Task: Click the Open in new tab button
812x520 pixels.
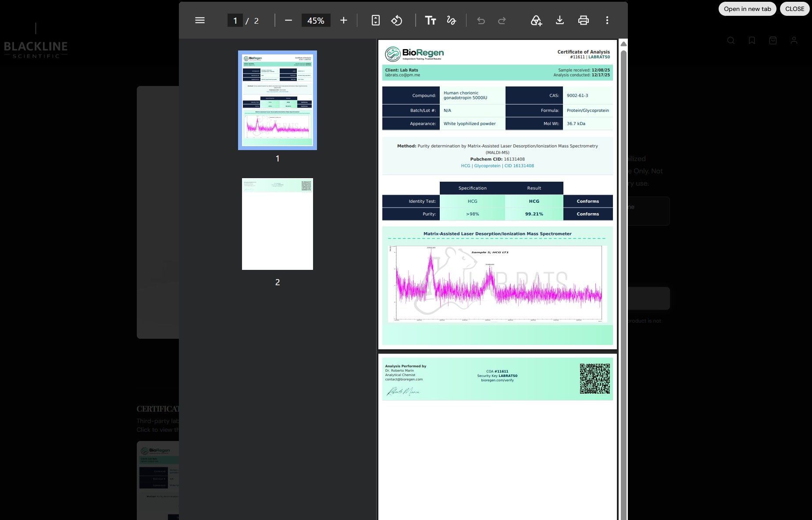Action: point(748,9)
